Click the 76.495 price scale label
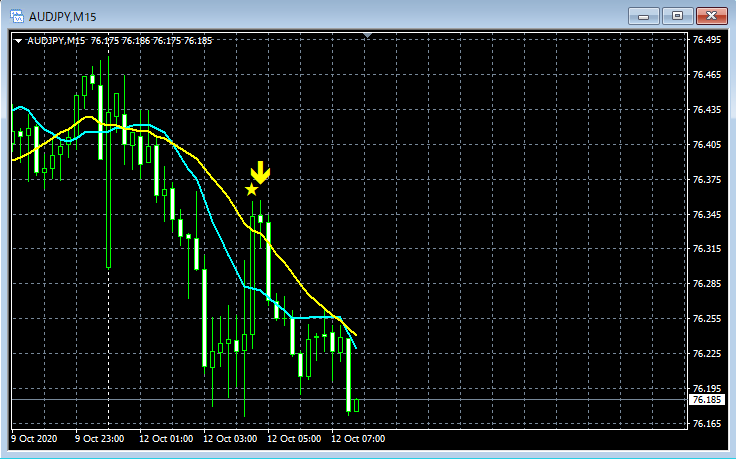The image size is (736, 459). point(706,40)
